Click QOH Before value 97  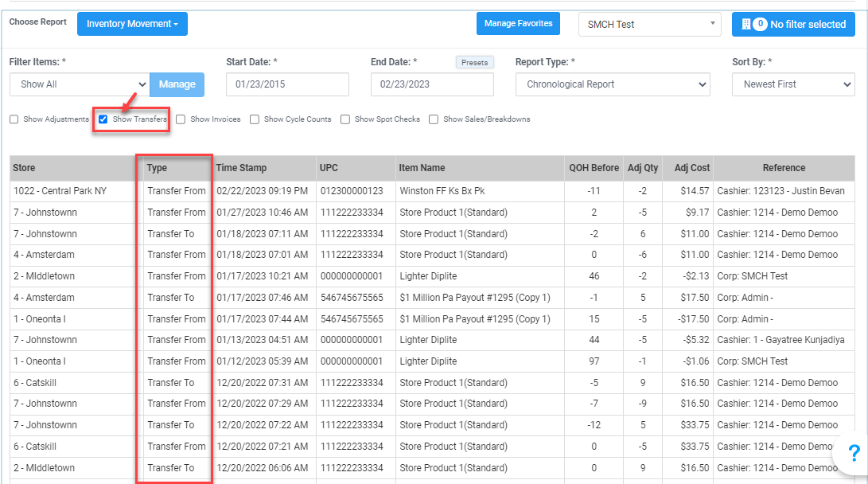point(594,361)
